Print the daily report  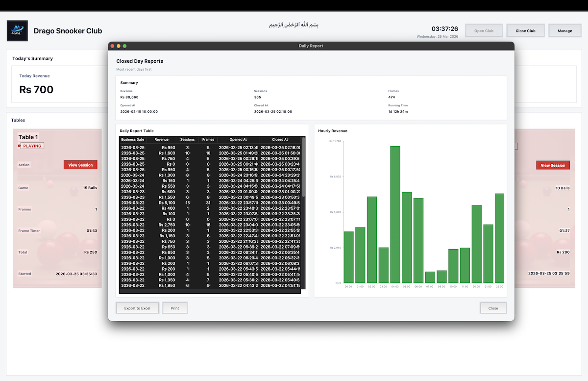(x=175, y=308)
